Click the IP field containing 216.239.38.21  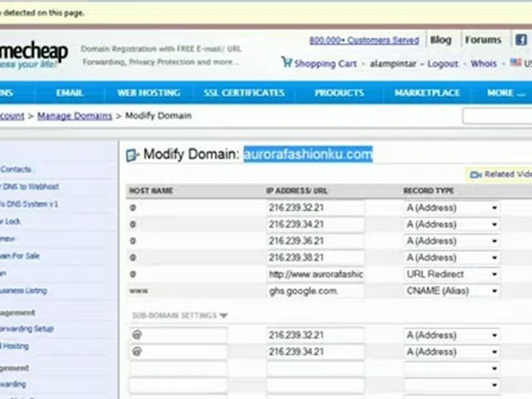tap(315, 258)
